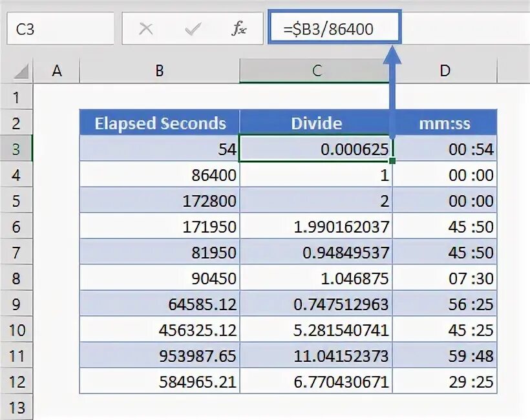Screen dimensions: 530x420
Task: Select the cell containing 172800
Action: (160, 200)
